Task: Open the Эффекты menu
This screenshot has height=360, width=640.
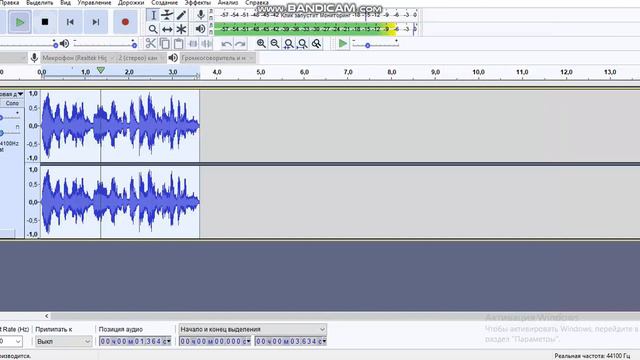Action: (x=198, y=3)
